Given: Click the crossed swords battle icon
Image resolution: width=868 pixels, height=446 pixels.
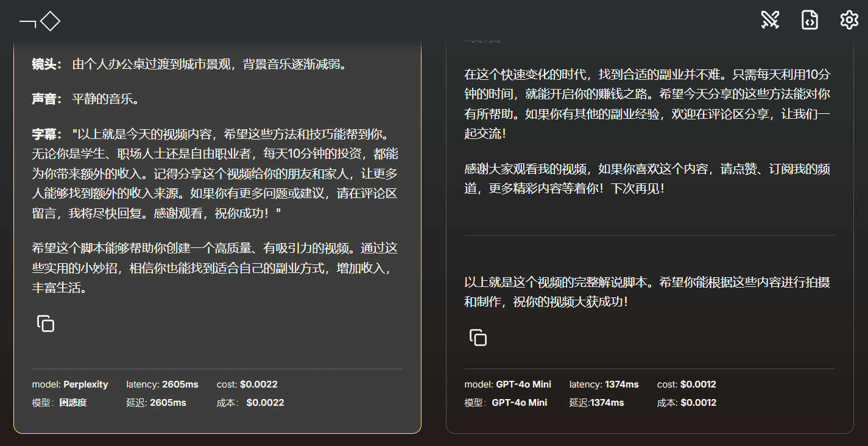Looking at the screenshot, I should [x=770, y=20].
